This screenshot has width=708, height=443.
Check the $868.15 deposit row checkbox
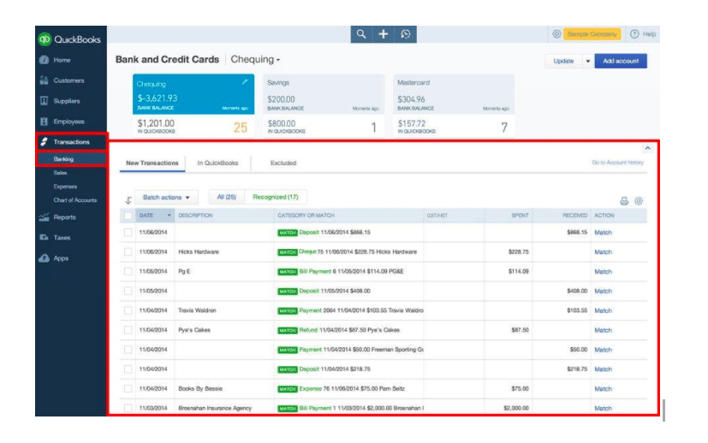coord(128,232)
